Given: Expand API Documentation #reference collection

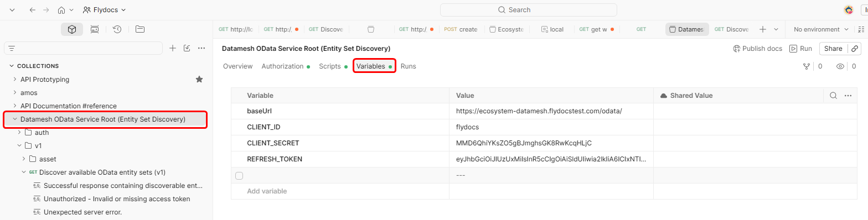Looking at the screenshot, I should point(15,106).
